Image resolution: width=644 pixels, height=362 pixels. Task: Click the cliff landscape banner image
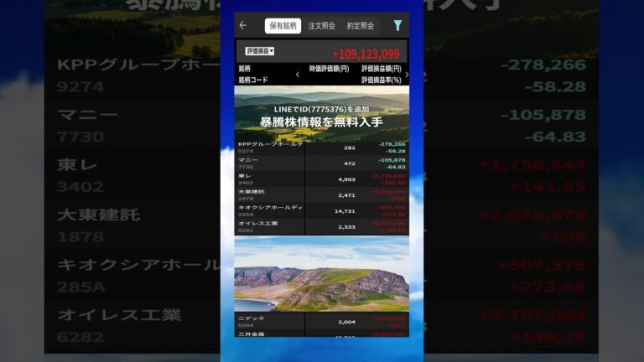[x=321, y=274]
